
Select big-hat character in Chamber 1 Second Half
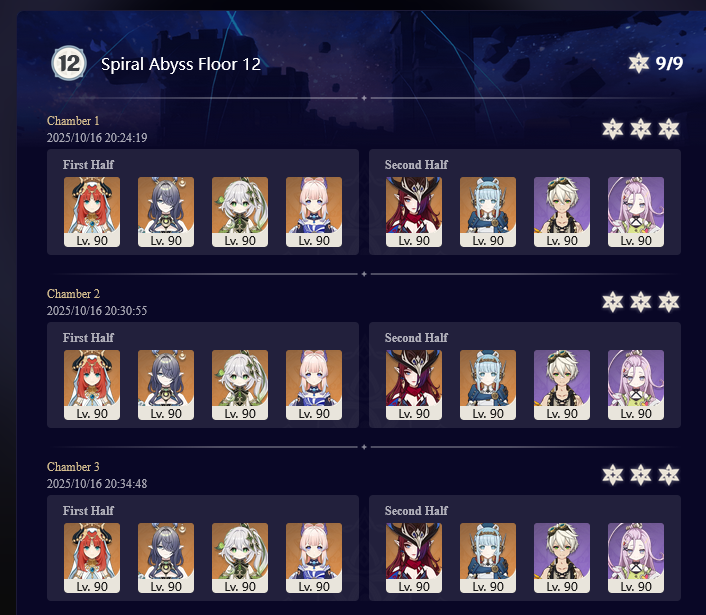pos(414,212)
